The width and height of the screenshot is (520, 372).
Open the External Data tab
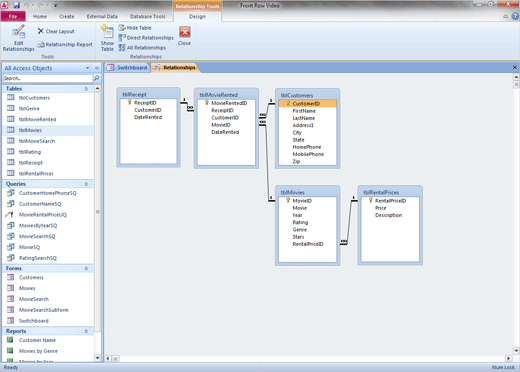click(102, 16)
